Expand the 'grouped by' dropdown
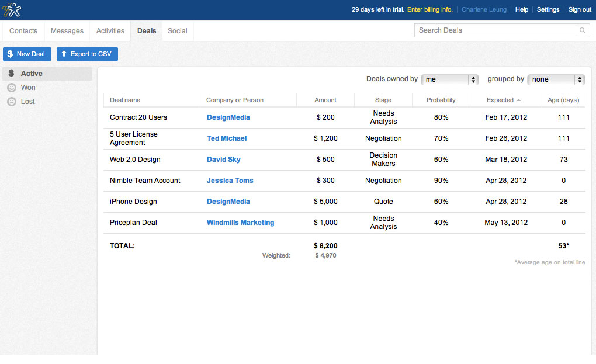 click(556, 79)
